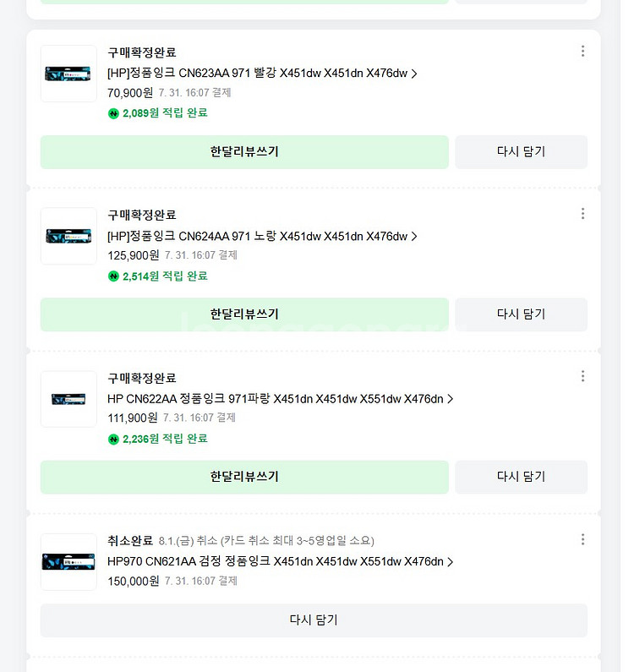Write one-month review for blue ink CN622AA
This screenshot has height=672, width=634.
click(x=244, y=477)
